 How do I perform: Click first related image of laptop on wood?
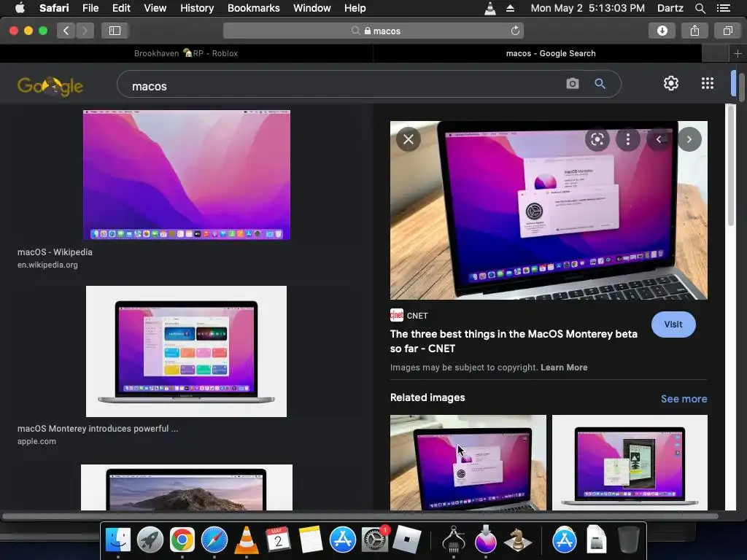click(x=468, y=462)
